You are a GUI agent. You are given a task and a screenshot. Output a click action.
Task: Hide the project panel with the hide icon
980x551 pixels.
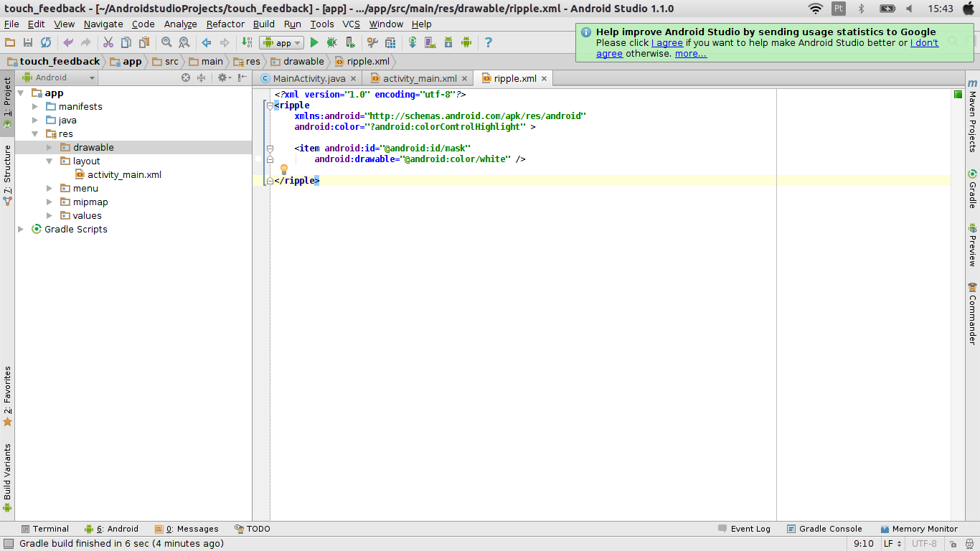point(242,77)
